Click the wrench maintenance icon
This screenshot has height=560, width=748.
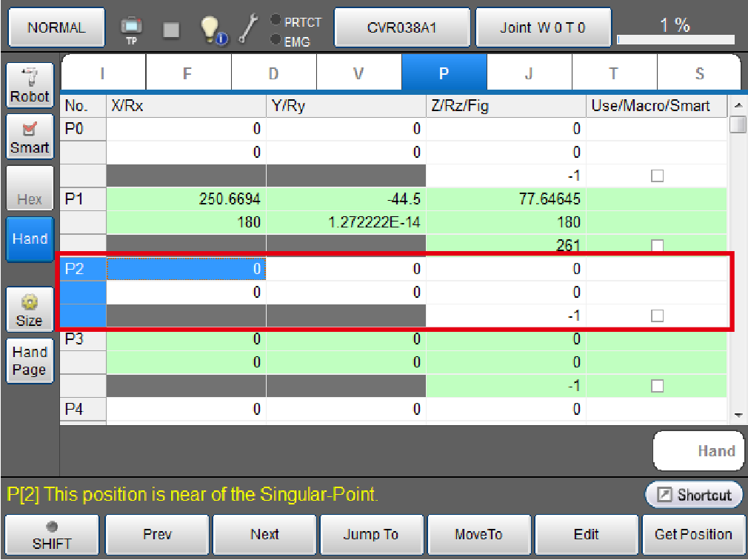[x=248, y=29]
